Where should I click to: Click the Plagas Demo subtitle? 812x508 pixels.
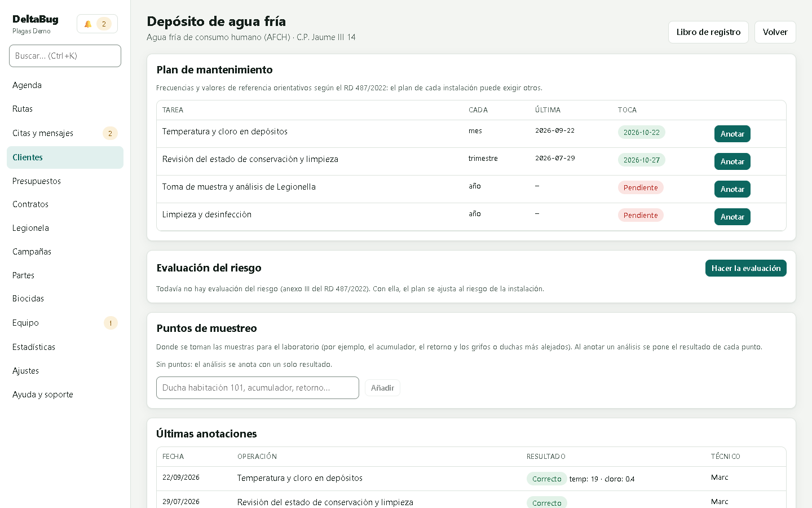32,31
